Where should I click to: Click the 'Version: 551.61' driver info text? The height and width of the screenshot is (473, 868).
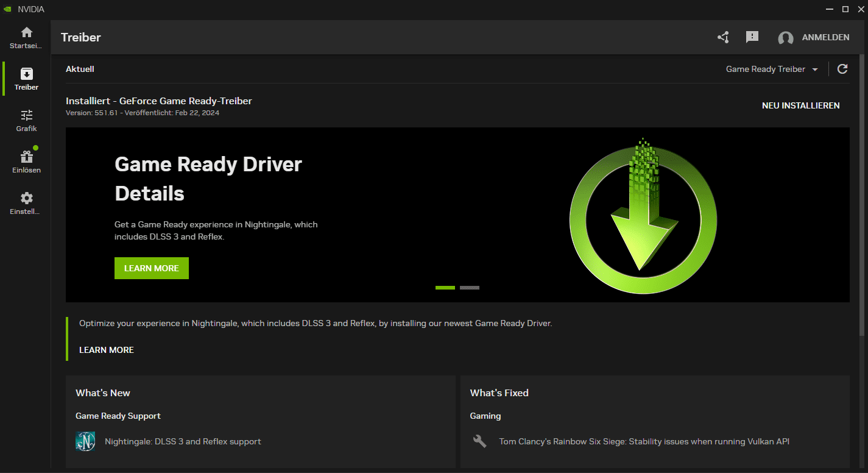tap(143, 113)
